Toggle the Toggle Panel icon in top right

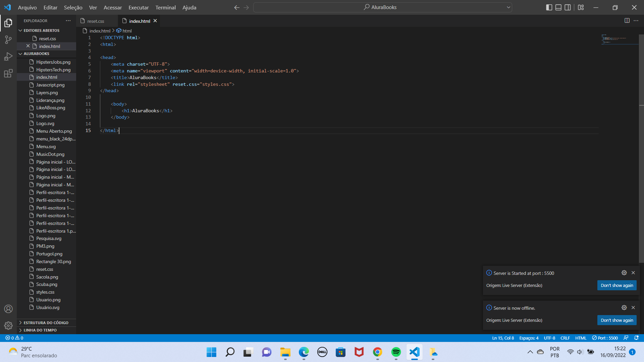558,7
